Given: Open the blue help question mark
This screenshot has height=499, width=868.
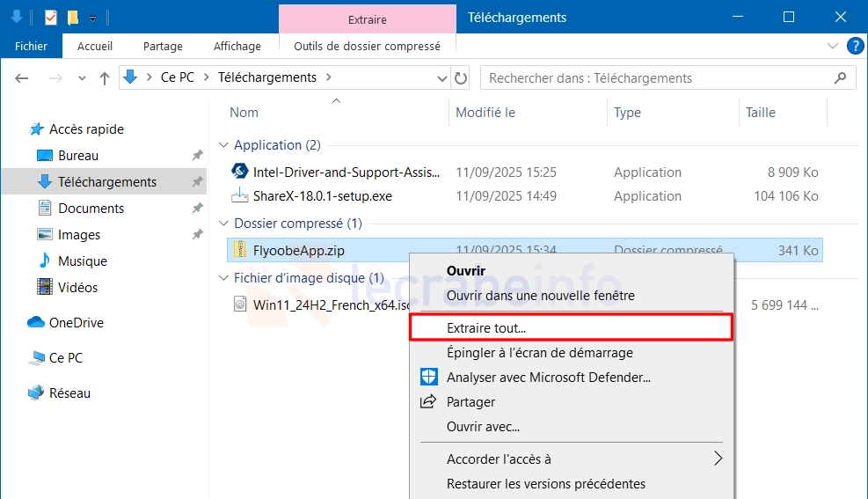Looking at the screenshot, I should (856, 46).
